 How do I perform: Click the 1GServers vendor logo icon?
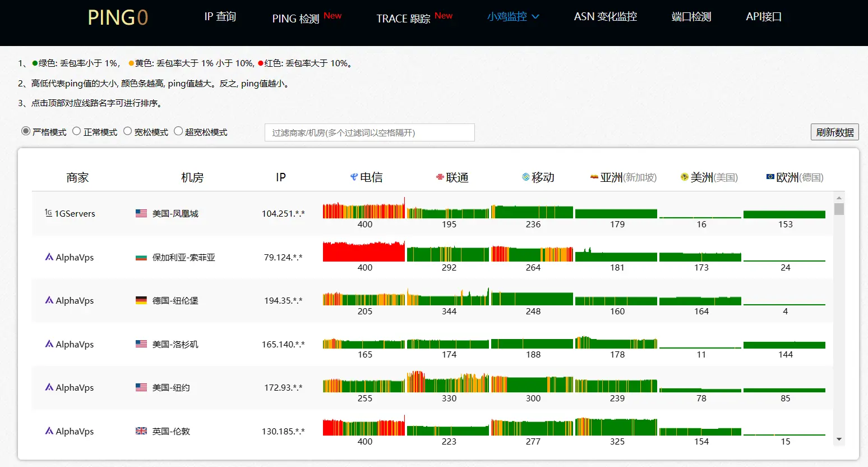48,213
